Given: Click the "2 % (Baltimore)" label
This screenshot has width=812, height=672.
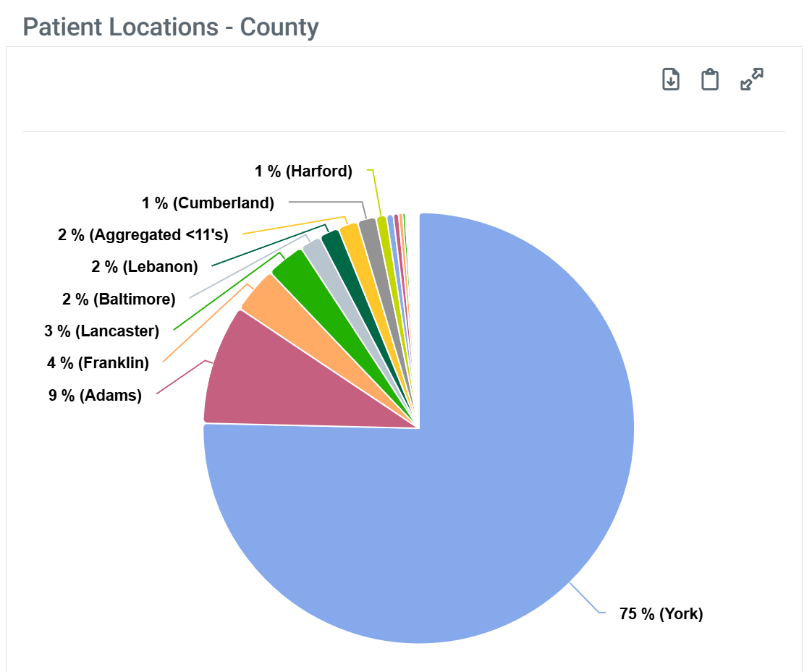Looking at the screenshot, I should coord(119,299).
